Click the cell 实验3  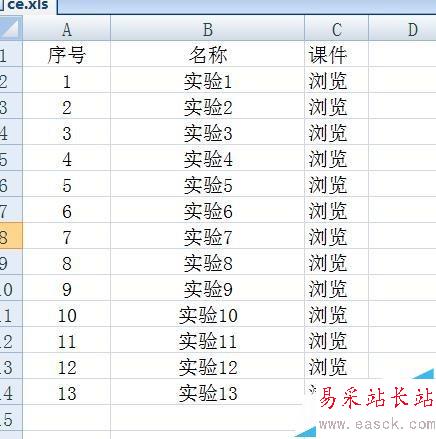(x=207, y=133)
